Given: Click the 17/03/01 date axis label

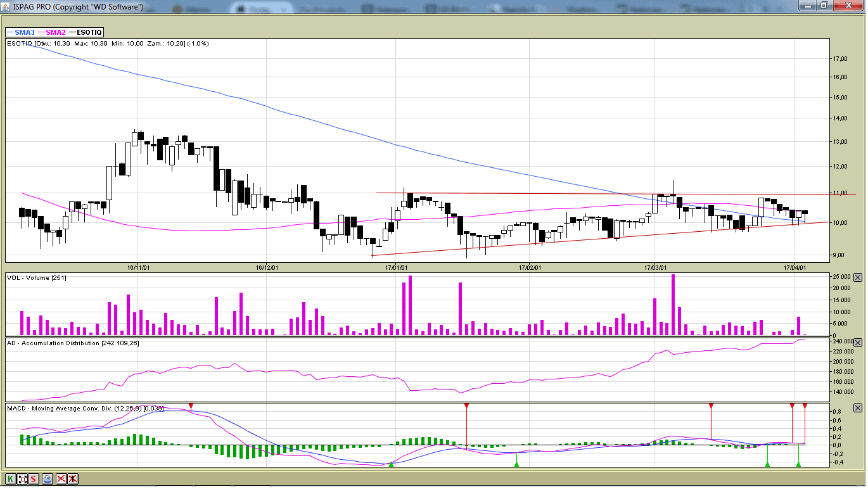Looking at the screenshot, I should coord(656,268).
